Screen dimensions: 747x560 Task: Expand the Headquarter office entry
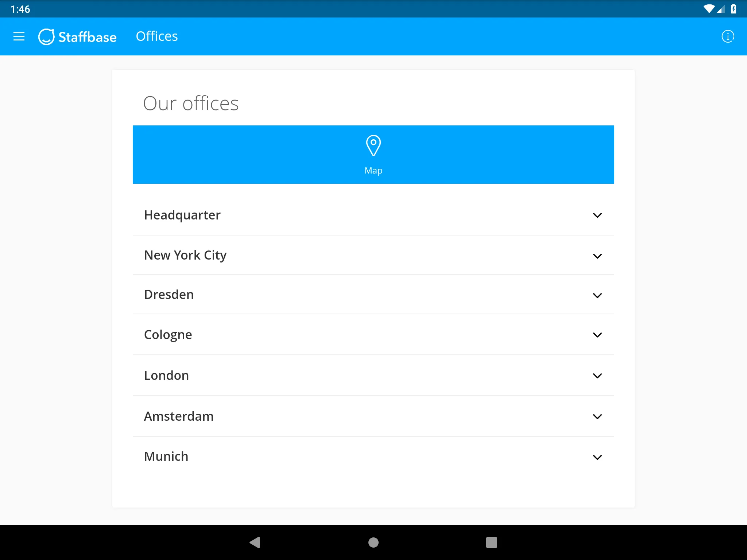point(373,215)
